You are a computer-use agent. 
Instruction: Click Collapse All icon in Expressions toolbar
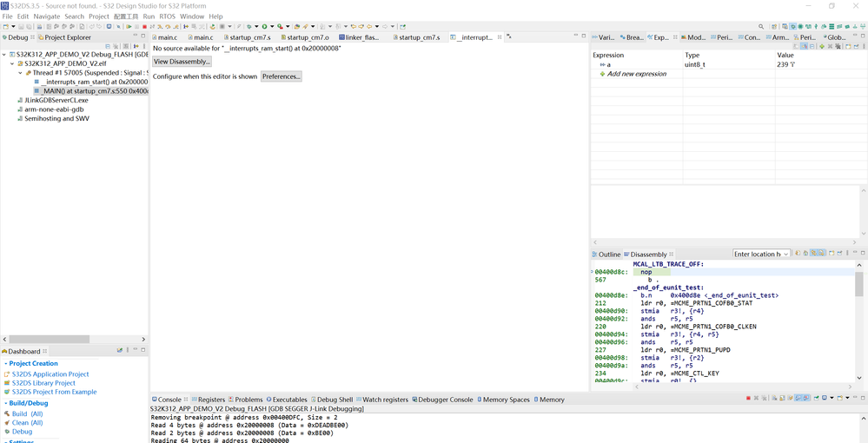tap(812, 47)
